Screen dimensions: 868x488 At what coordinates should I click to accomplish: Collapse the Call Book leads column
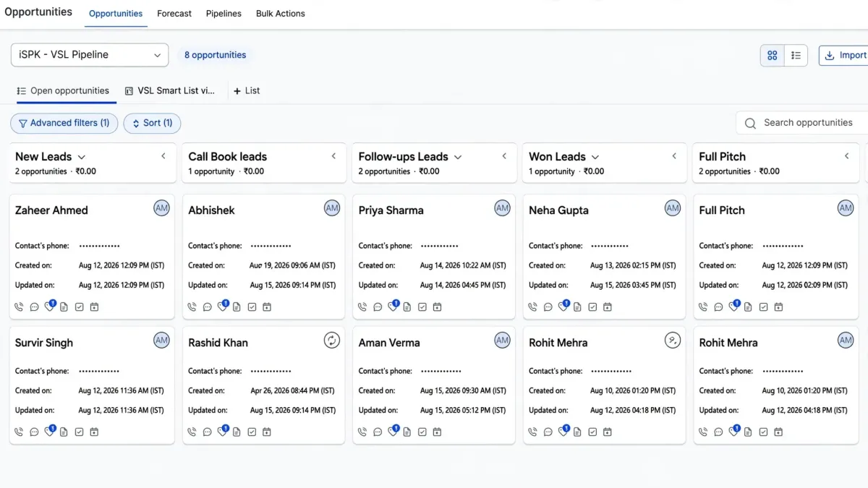(x=333, y=156)
